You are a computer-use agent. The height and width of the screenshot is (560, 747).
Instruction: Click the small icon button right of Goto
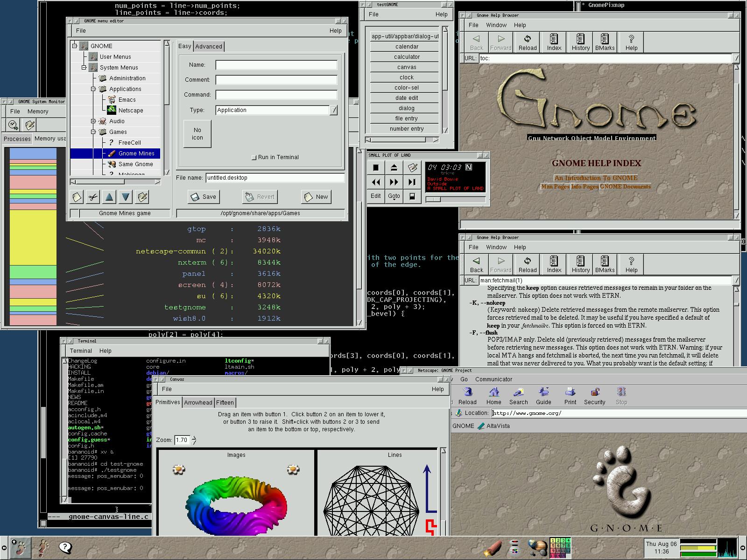click(x=412, y=196)
